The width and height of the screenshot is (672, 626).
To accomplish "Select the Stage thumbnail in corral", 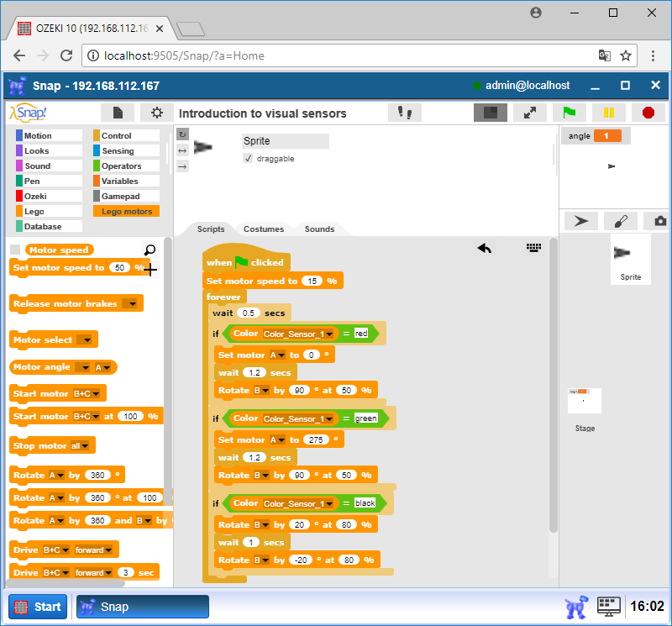I will [585, 401].
